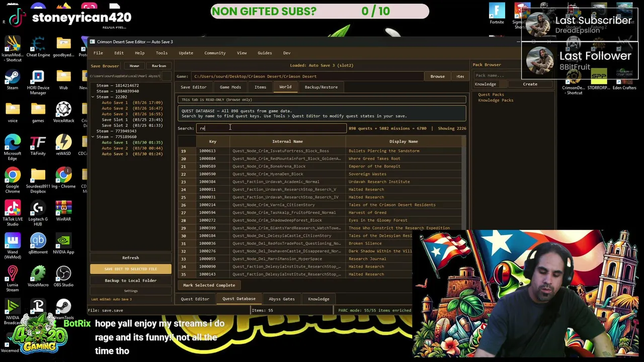Click Home in Save Browser
The height and width of the screenshot is (362, 644).
click(x=134, y=66)
